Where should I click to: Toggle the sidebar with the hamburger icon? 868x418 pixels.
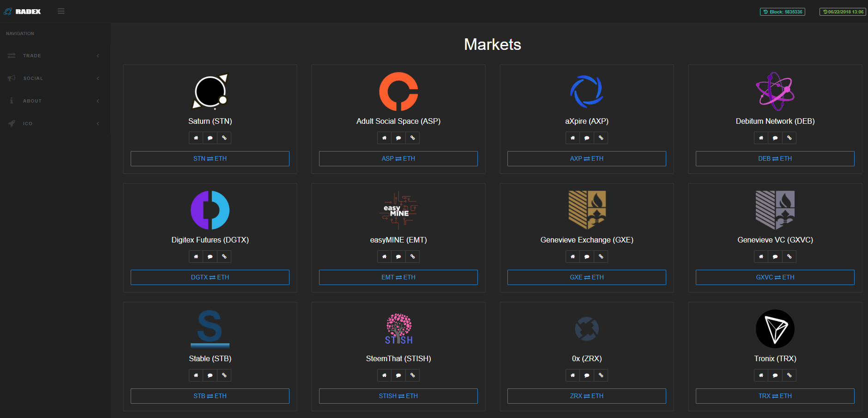(x=61, y=11)
